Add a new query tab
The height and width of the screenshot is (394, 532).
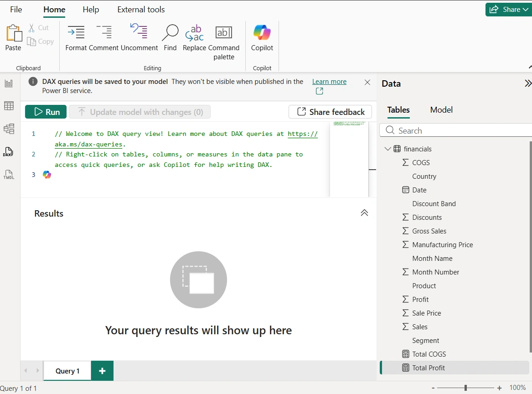(102, 371)
